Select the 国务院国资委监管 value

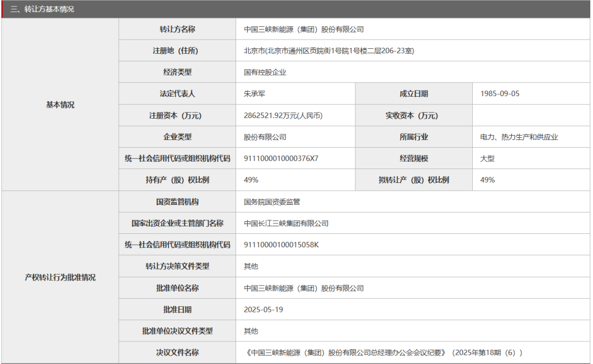coord(272,202)
